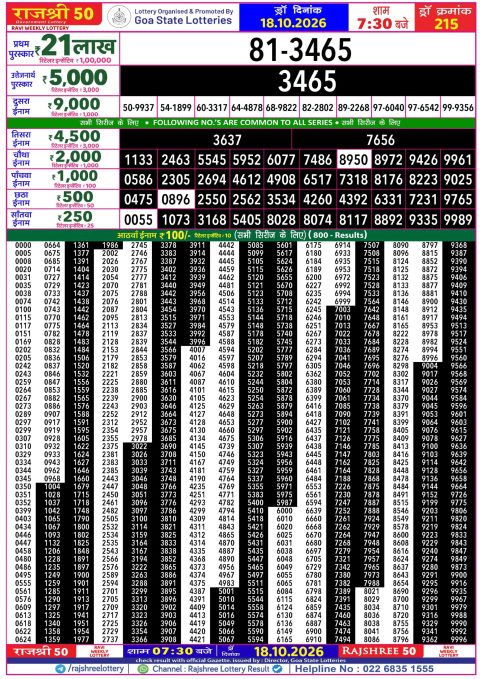The height and width of the screenshot is (679, 480).
Task: Click the footer date 18.10.2026
Action: 289,651
